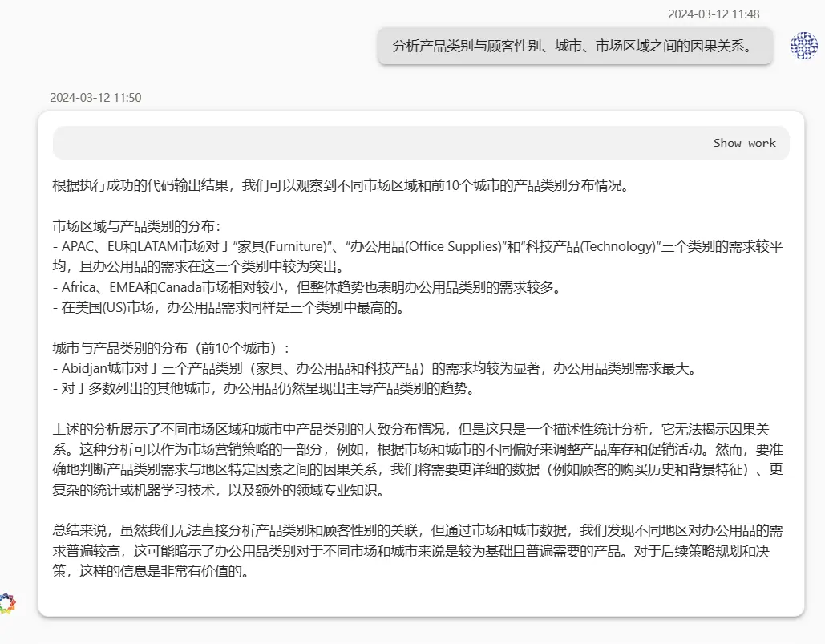Click the heading 城市与产品类别的分布

click(x=172, y=348)
